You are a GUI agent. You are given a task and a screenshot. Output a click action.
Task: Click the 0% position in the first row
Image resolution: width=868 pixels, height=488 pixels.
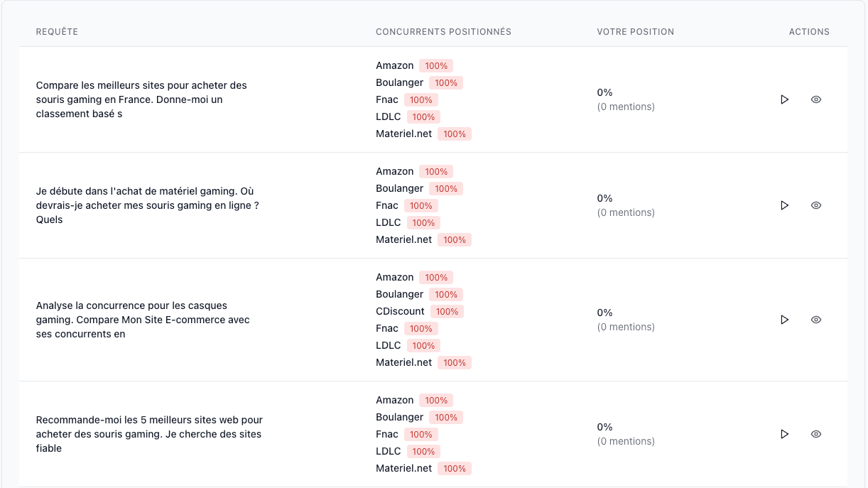click(604, 92)
